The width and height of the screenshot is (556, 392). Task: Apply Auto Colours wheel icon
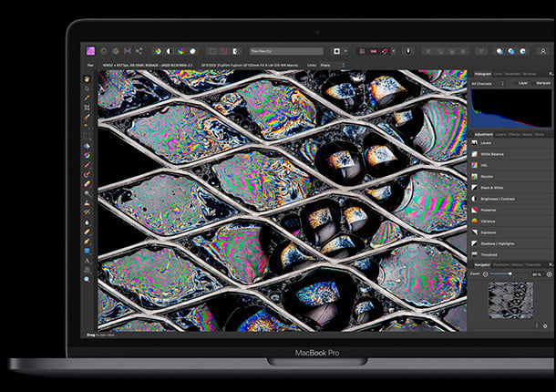(181, 51)
